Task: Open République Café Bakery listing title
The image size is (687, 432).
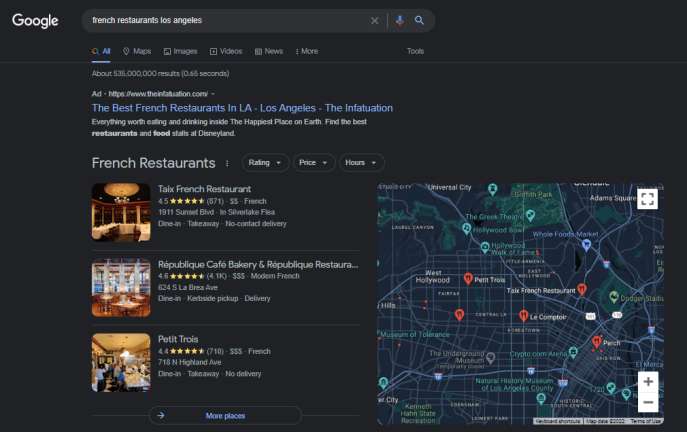Action: coord(258,265)
